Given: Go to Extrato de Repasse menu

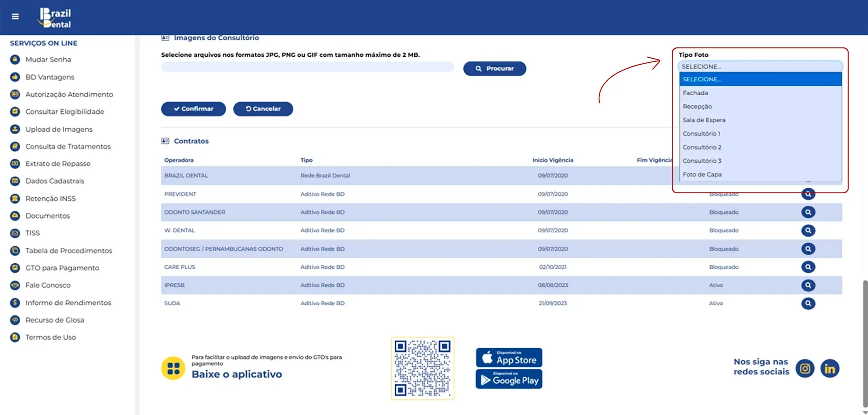Looking at the screenshot, I should pyautogui.click(x=58, y=164).
